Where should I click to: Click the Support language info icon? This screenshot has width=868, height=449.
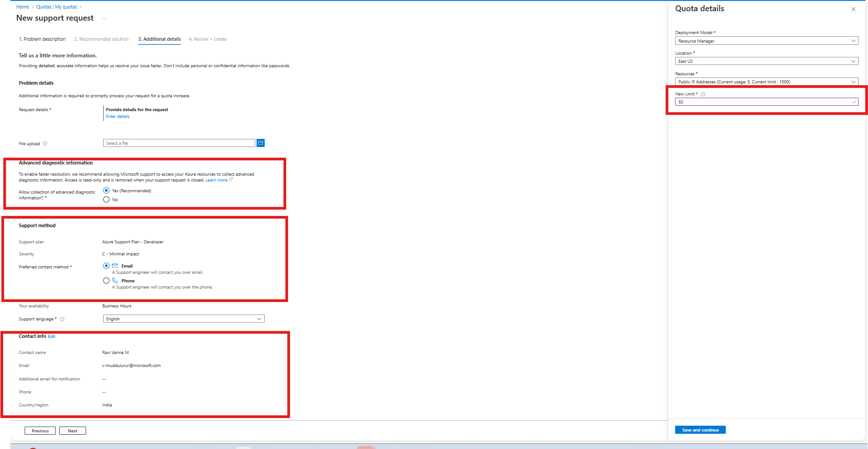point(62,319)
